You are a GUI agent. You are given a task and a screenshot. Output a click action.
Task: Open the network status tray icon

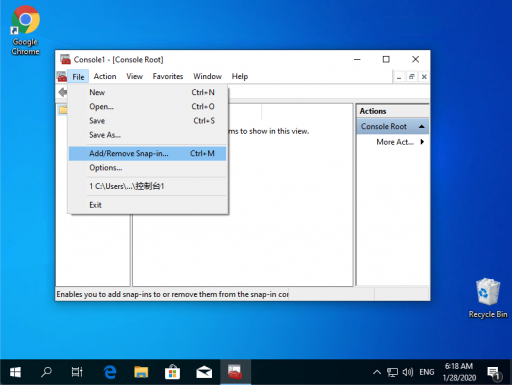point(392,372)
